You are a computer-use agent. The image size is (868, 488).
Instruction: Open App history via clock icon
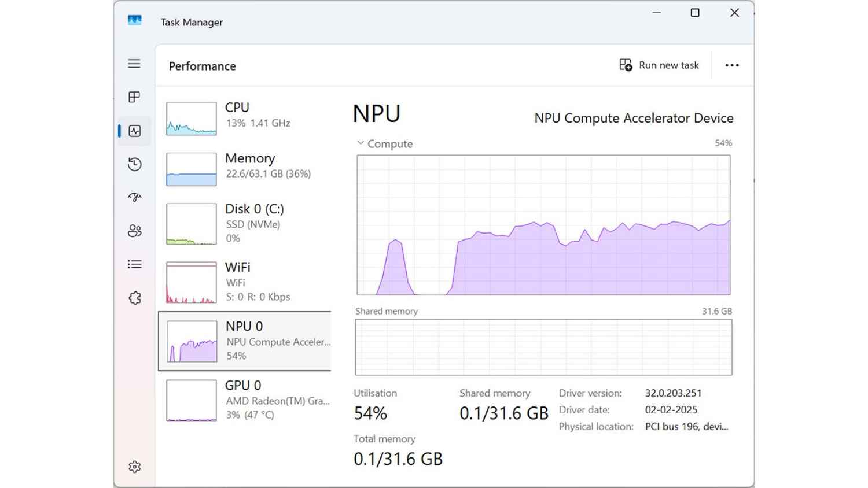[x=134, y=164]
